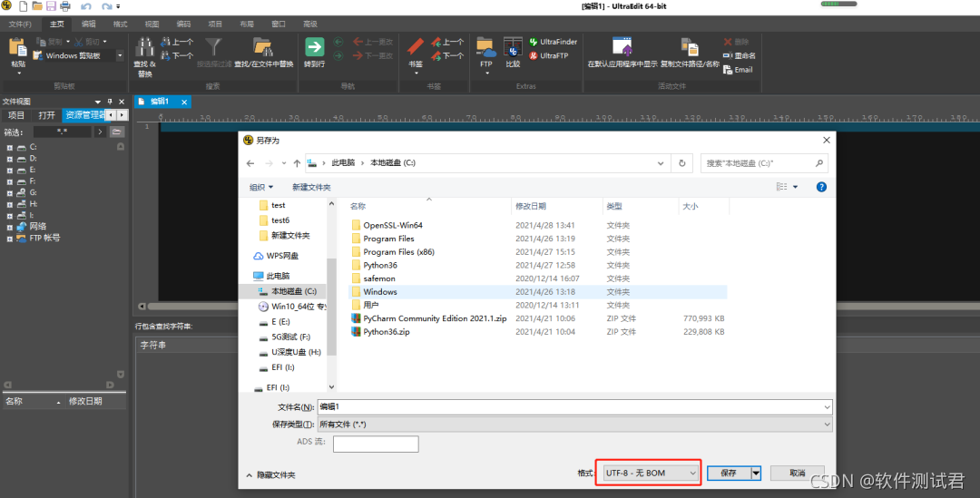Click the Print icon in quick access toolbar
The image size is (980, 498).
[65, 6]
